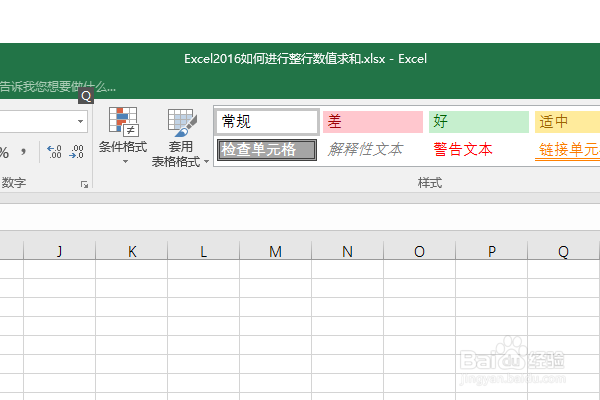This screenshot has width=600, height=400.
Task: Apply the 适中 (Neutral) cell style
Action: coord(567,122)
